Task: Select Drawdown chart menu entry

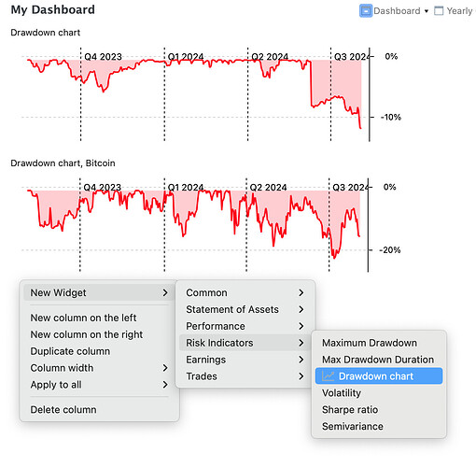Action: 379,376
